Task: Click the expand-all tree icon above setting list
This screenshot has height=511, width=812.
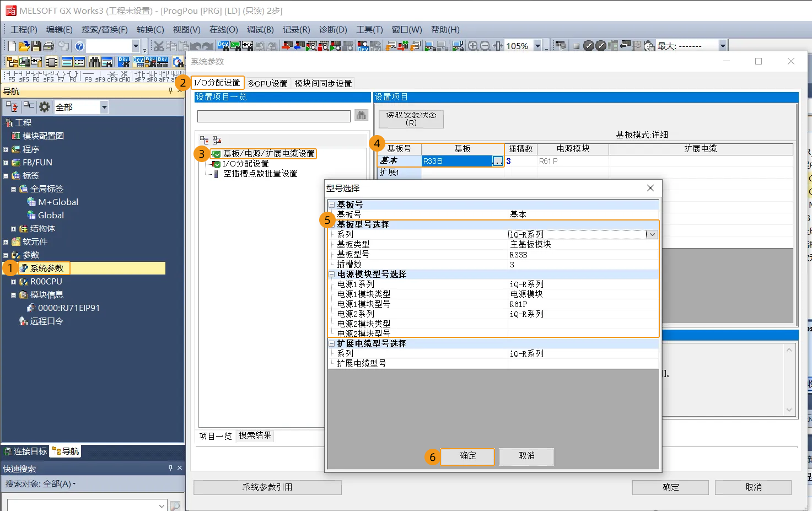Action: point(205,140)
